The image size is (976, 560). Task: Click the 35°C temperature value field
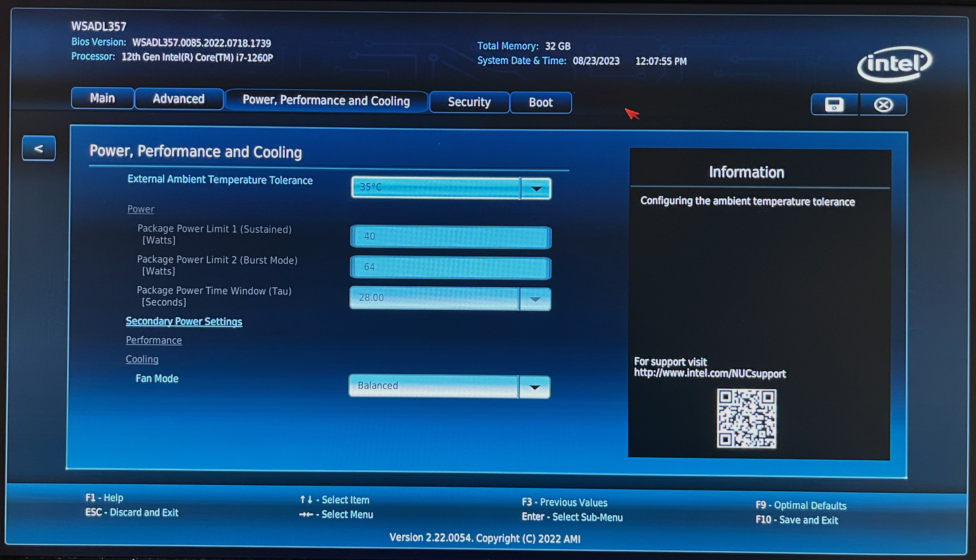point(436,188)
